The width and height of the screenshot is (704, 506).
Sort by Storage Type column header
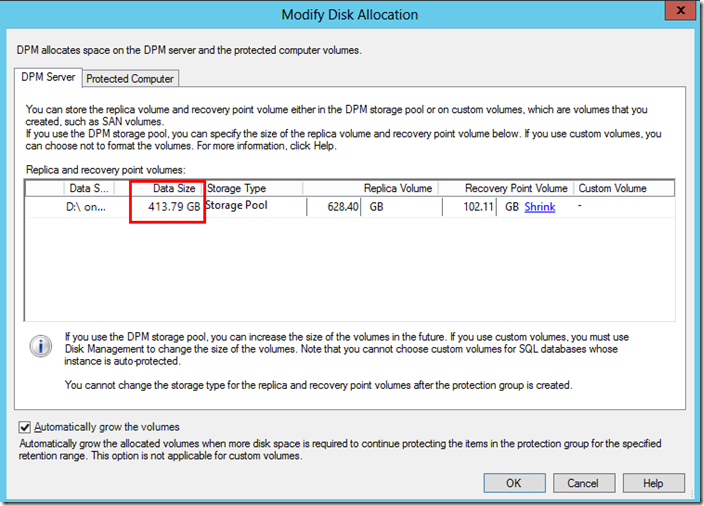tap(254, 188)
